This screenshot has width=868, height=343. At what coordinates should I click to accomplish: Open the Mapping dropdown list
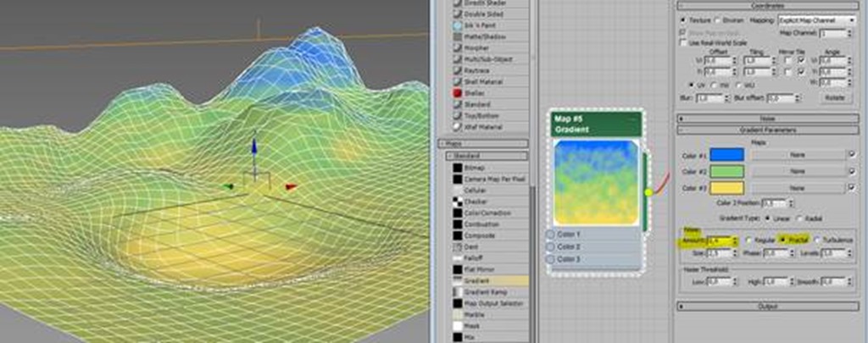(809, 19)
